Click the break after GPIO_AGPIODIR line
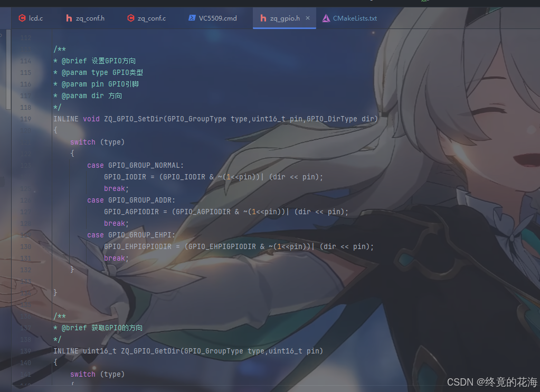Image resolution: width=540 pixels, height=392 pixels. click(117, 223)
